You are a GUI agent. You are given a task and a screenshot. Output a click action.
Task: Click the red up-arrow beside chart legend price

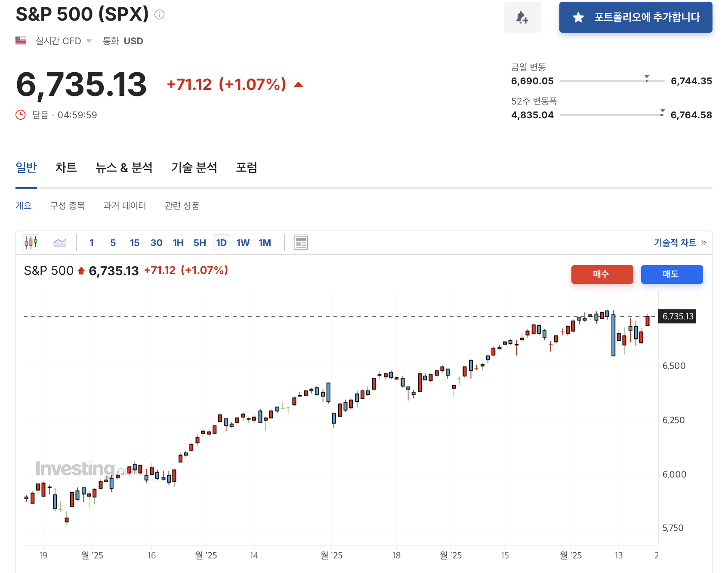click(x=81, y=271)
